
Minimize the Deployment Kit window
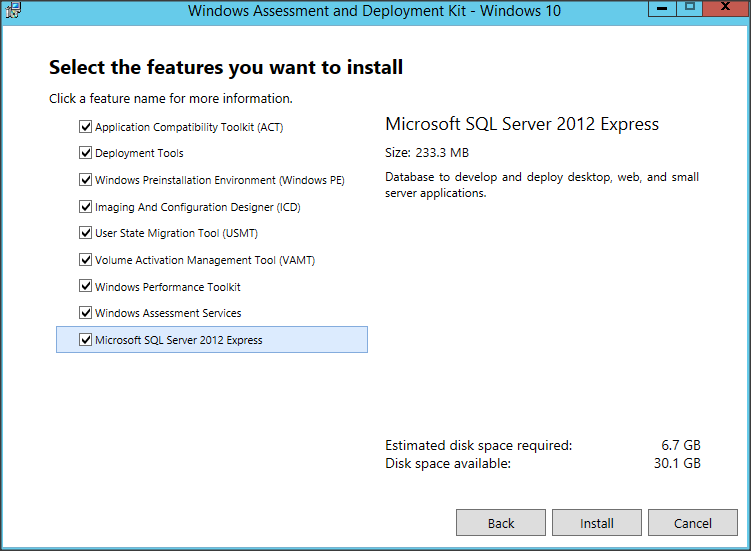[662, 8]
